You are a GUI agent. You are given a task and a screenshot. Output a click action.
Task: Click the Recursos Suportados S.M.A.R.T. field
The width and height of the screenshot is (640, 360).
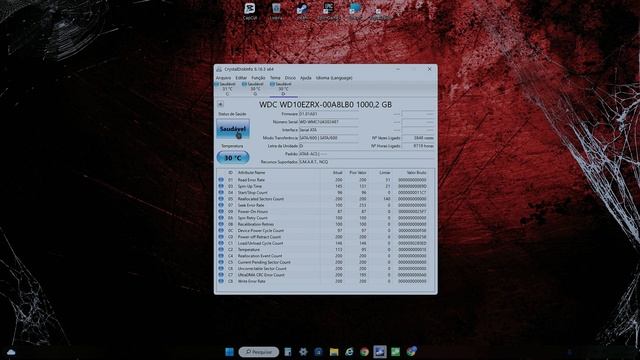point(367,162)
